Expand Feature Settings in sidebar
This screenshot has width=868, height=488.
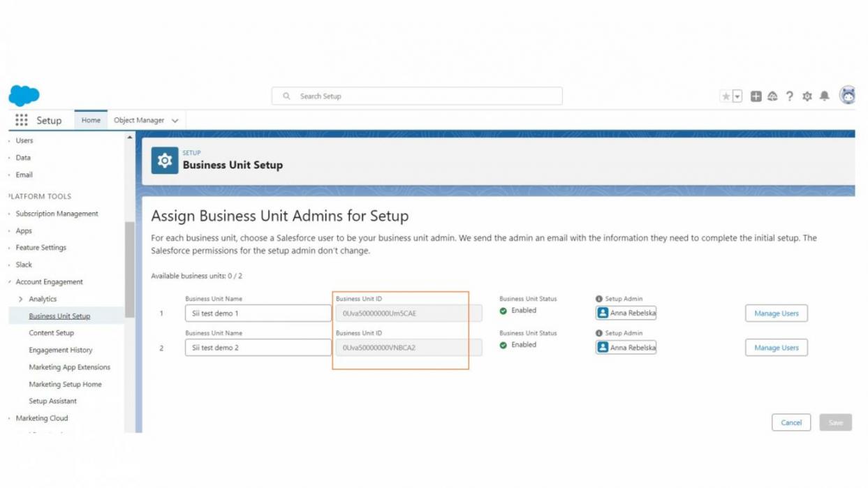[10, 248]
